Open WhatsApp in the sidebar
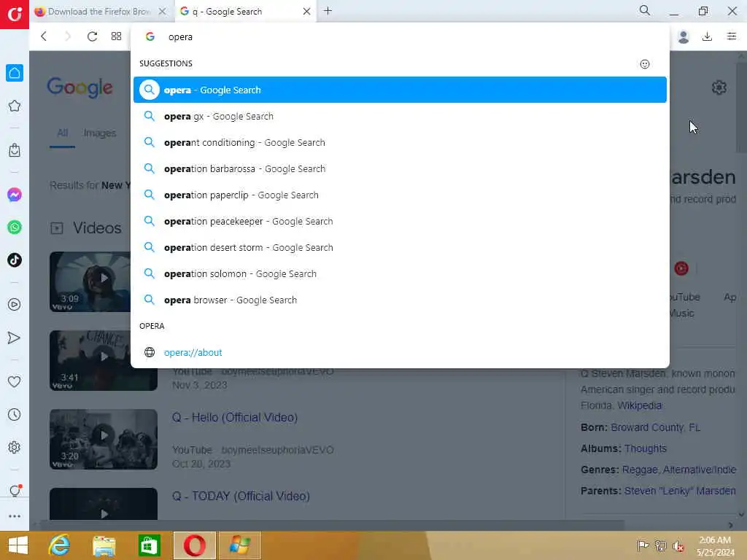 (15, 227)
